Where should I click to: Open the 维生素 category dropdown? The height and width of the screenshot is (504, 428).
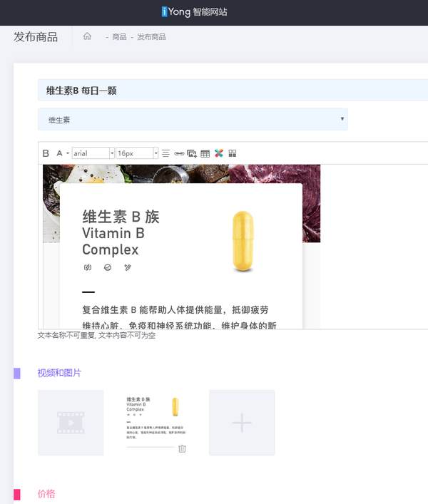click(193, 119)
